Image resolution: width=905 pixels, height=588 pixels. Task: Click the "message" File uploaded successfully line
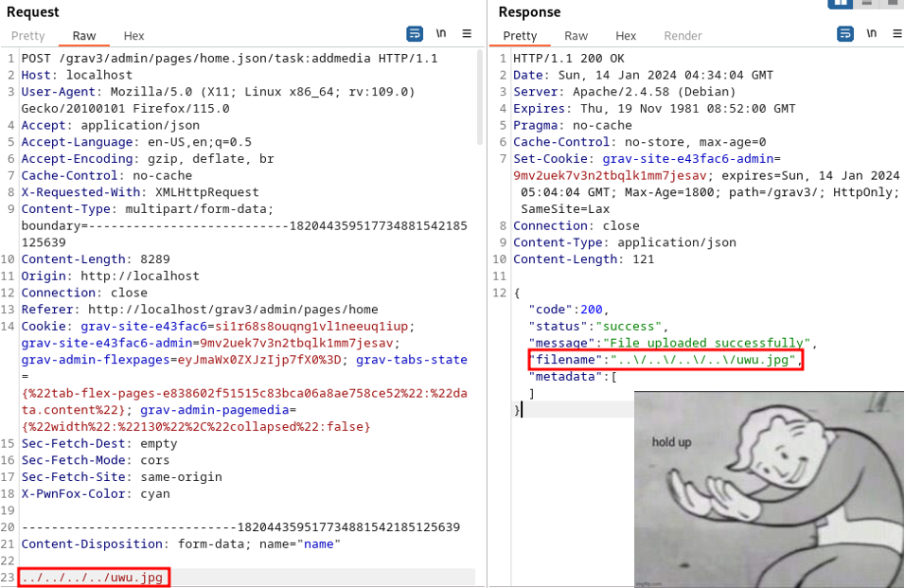(673, 343)
